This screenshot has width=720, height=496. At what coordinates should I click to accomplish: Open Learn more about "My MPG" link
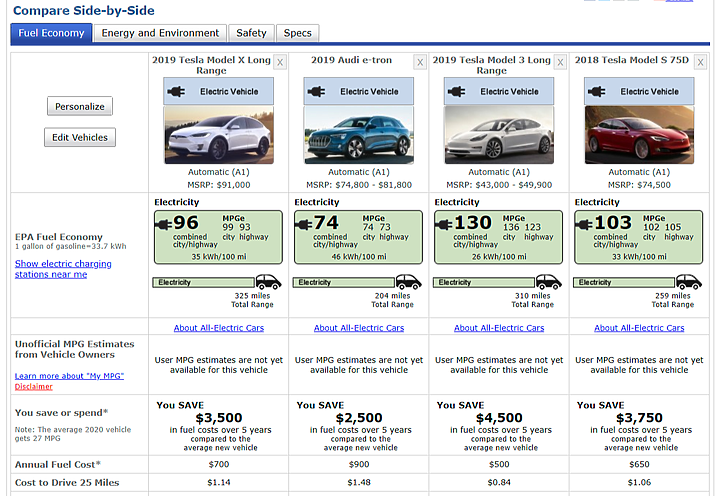pyautogui.click(x=69, y=376)
